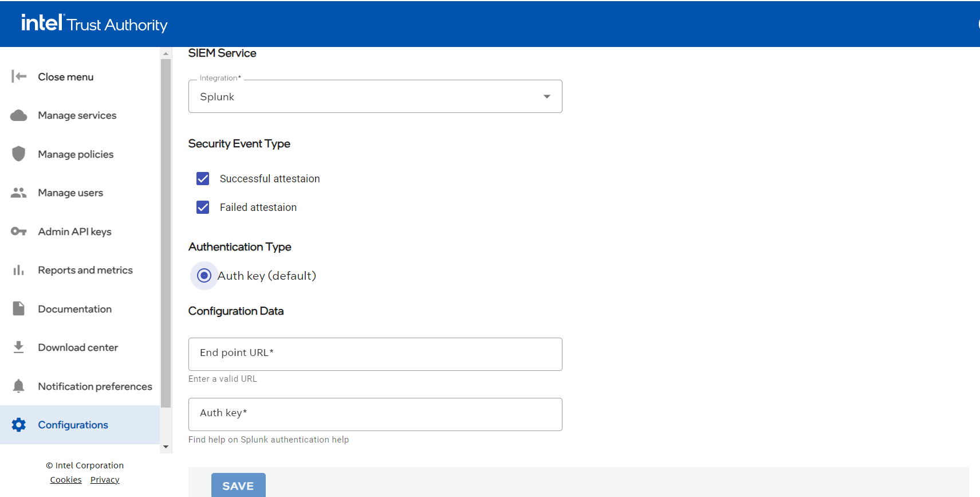The image size is (980, 497).
Task: Click the document icon beside Documentation
Action: tap(19, 308)
